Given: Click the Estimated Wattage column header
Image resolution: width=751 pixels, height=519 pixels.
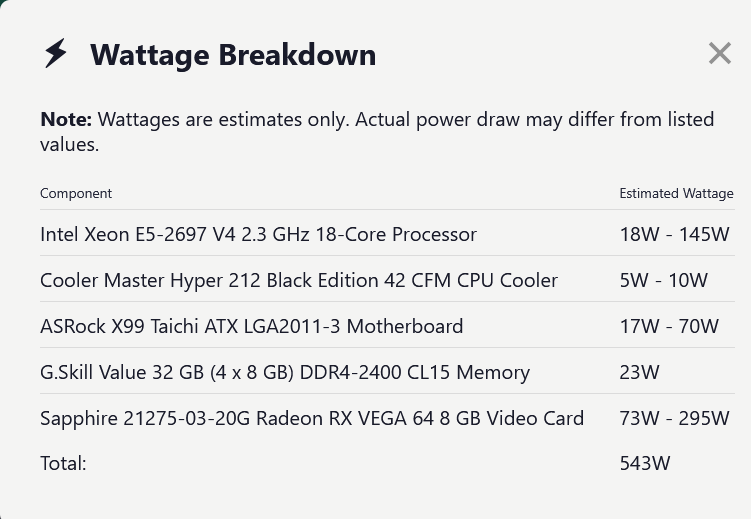Looking at the screenshot, I should click(676, 193).
